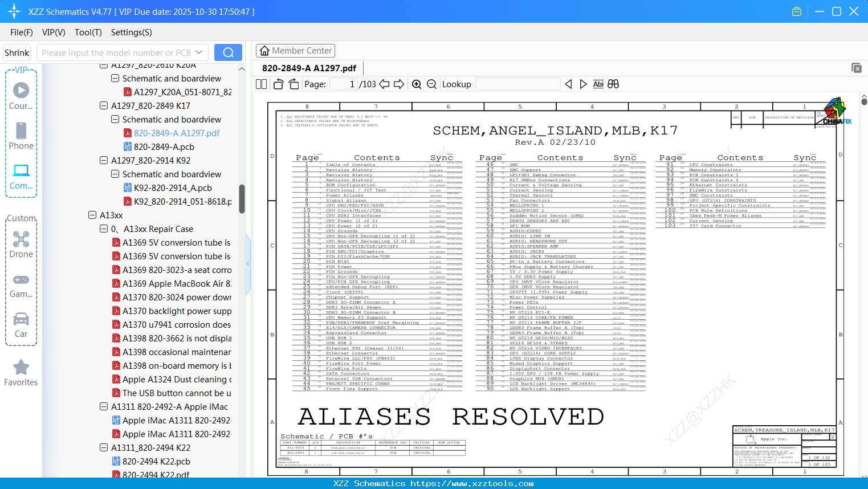
Task: Open K92-820-2914_A.pcb boardview file
Action: point(173,188)
